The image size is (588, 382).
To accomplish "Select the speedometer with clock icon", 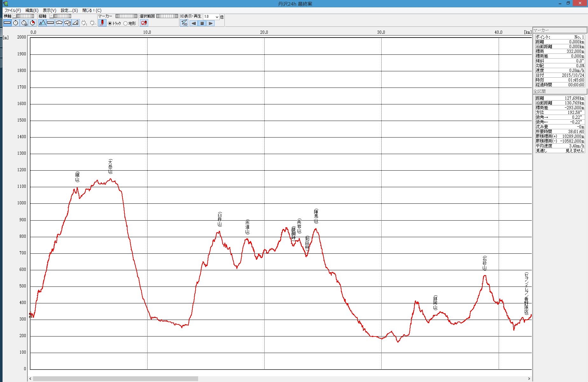I will pos(67,23).
